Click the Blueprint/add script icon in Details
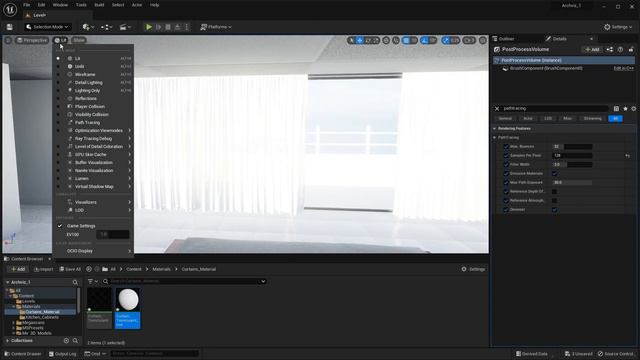This screenshot has width=640, height=360. point(609,49)
